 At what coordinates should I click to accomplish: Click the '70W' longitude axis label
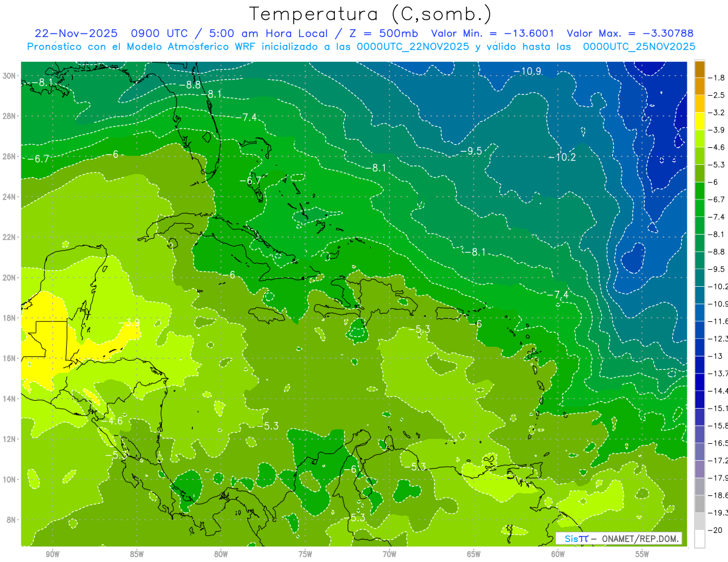389,554
